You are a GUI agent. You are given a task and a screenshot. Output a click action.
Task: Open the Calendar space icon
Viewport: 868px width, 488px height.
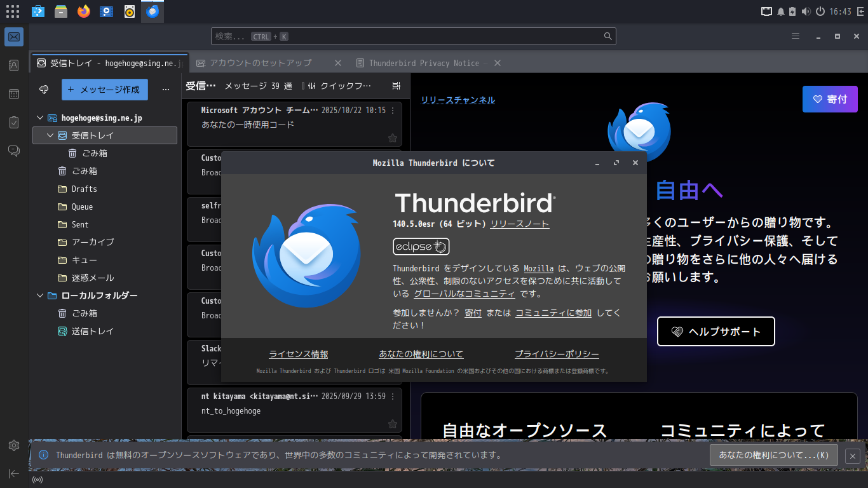pos(14,94)
